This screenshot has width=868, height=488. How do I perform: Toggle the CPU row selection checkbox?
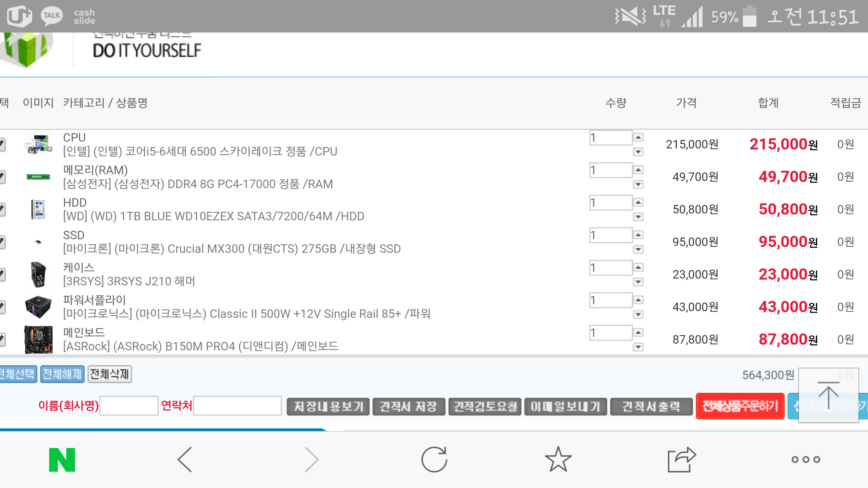pyautogui.click(x=2, y=144)
